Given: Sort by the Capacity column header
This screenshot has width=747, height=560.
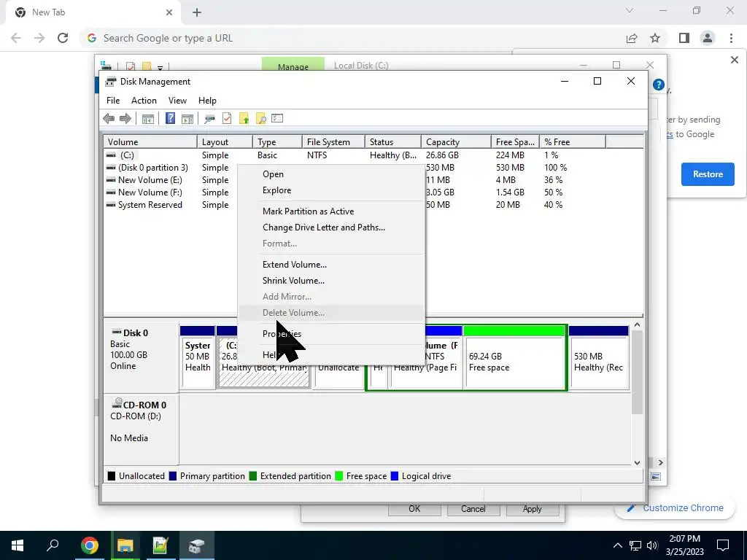Looking at the screenshot, I should pos(456,142).
